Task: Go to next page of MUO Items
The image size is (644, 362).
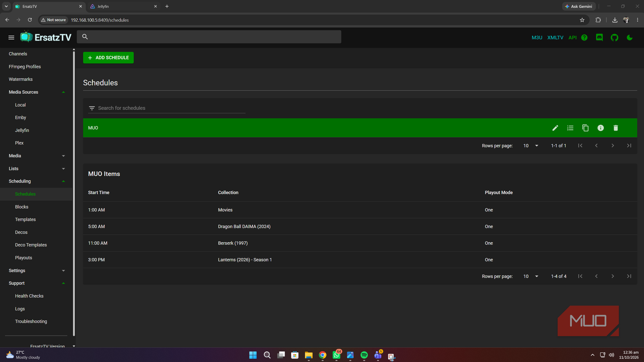Action: (613, 276)
